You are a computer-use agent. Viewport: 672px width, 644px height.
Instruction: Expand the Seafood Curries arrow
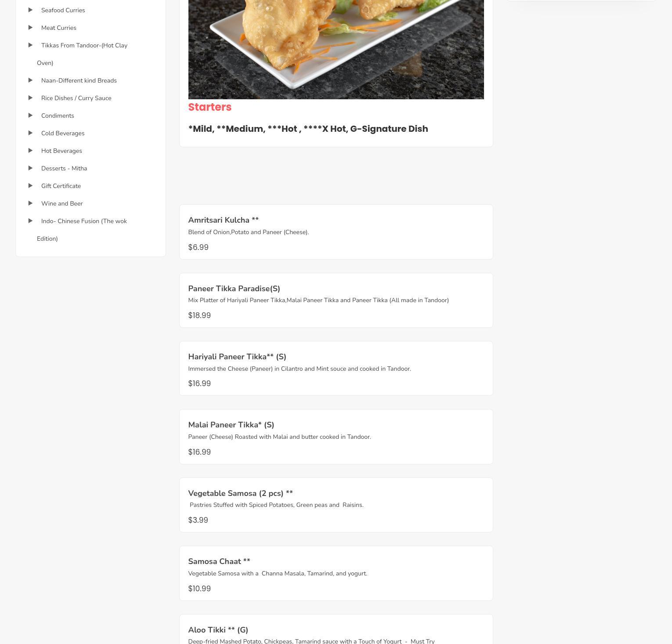click(30, 10)
